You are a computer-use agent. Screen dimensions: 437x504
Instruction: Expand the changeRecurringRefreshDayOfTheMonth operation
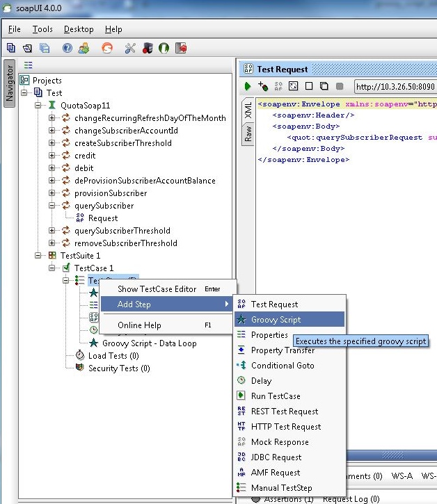pyautogui.click(x=51, y=118)
